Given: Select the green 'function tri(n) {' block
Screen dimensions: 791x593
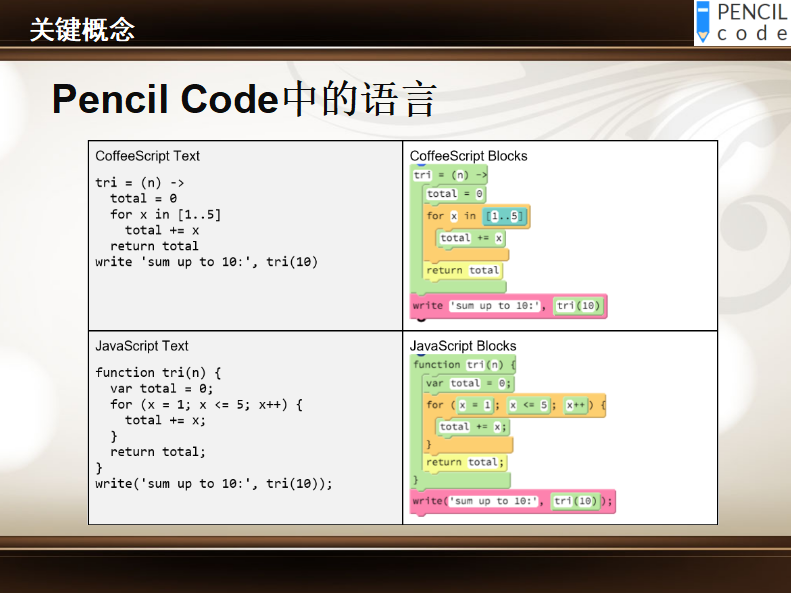Looking at the screenshot, I should [463, 365].
